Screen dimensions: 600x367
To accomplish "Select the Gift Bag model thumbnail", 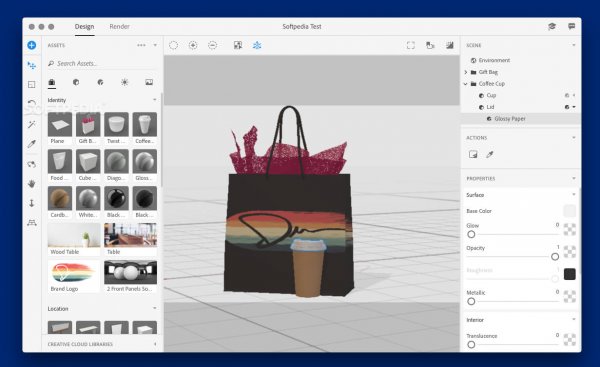I will coord(88,124).
